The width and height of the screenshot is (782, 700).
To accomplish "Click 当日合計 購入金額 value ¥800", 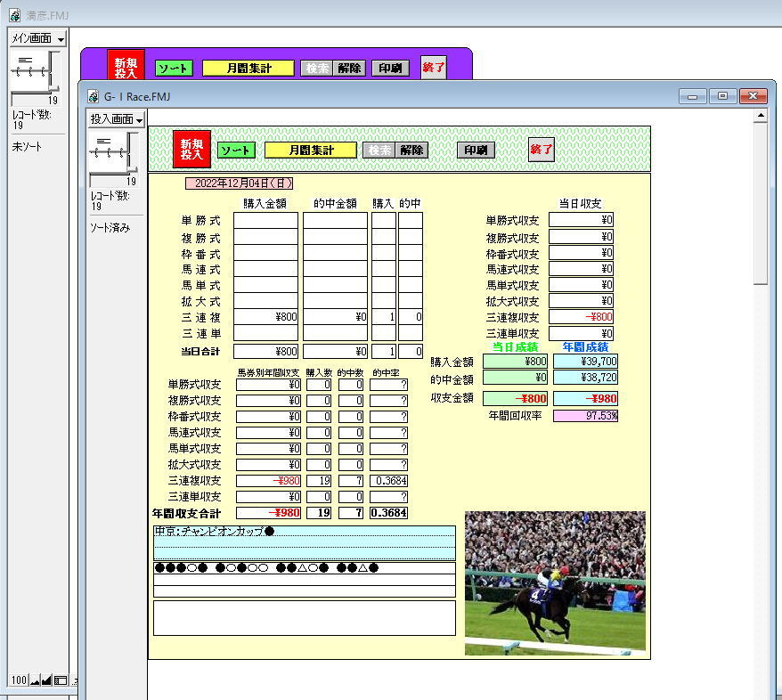I will pos(265,351).
